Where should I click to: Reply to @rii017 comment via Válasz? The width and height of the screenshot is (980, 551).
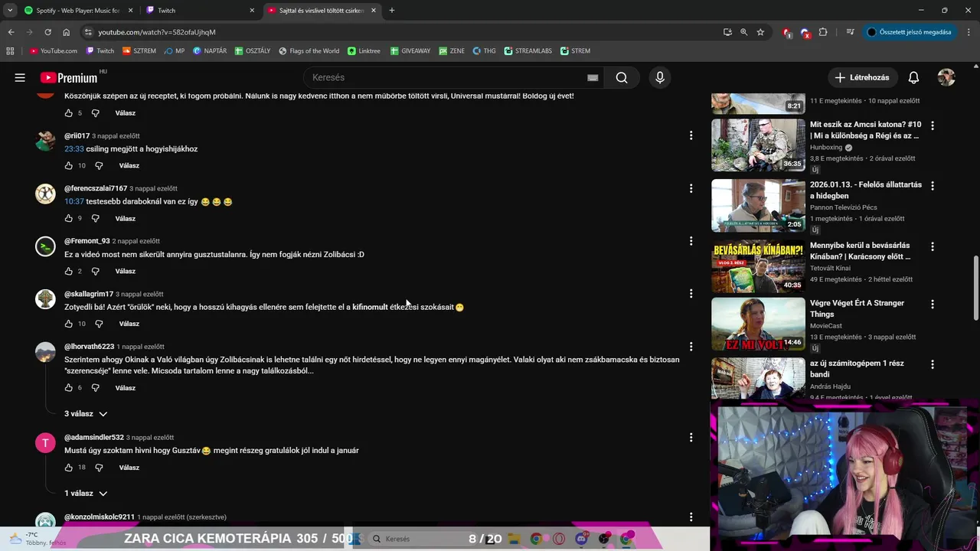pyautogui.click(x=129, y=165)
